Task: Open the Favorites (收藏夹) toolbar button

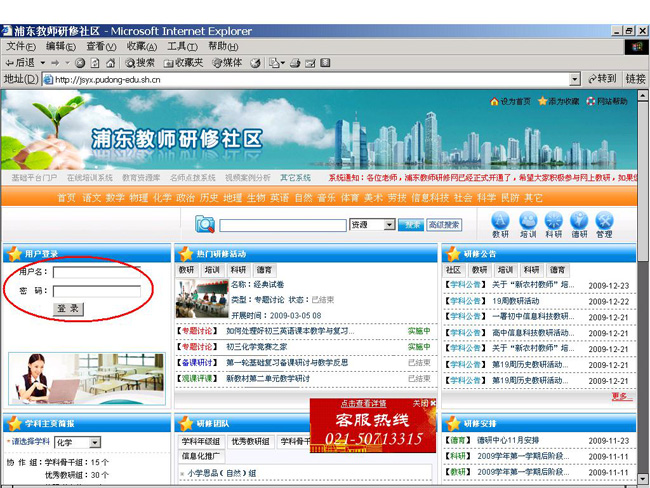Action: [183, 63]
